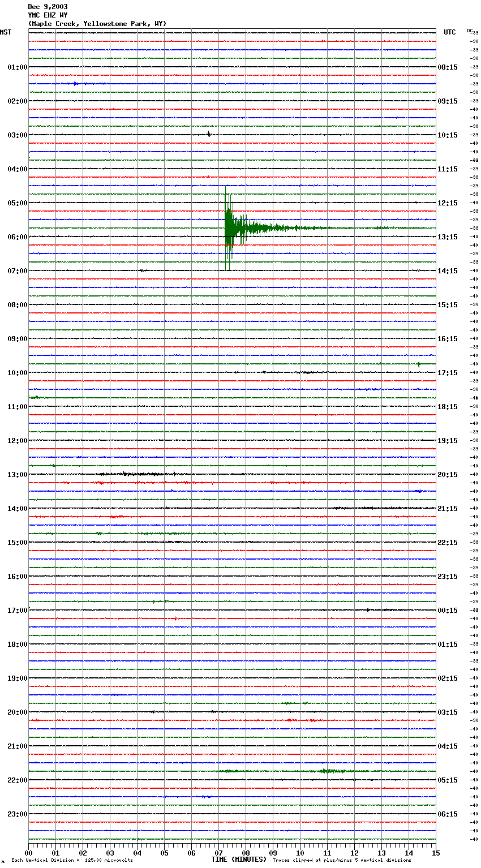Viewport: 481px width, 868px height.
Task: Click the '07:00' MST time label
Action: (18, 271)
